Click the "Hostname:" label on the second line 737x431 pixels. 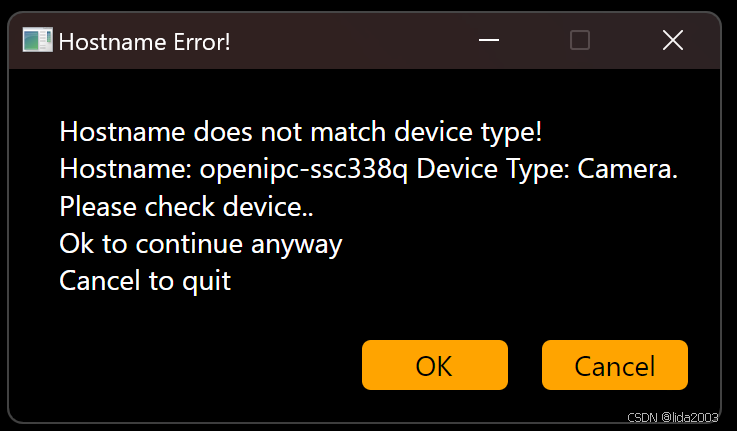click(125, 169)
